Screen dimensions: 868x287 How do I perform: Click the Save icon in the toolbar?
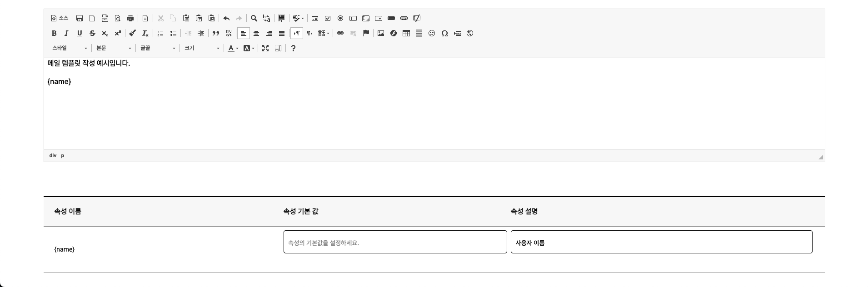coord(80,19)
